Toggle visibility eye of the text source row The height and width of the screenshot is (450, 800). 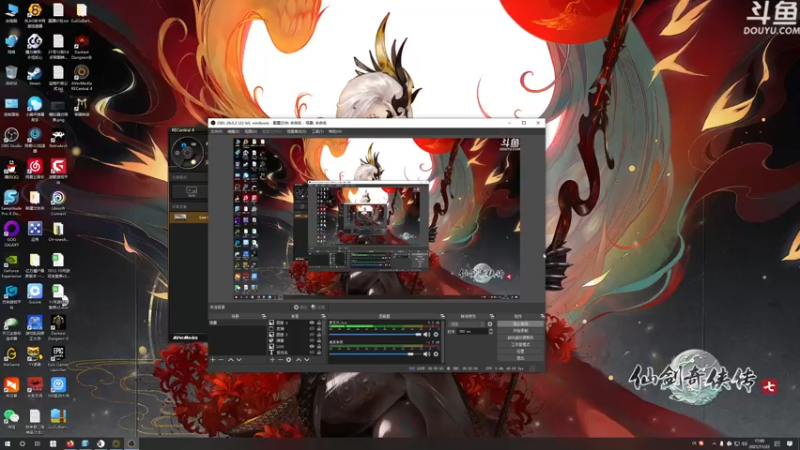[x=312, y=352]
